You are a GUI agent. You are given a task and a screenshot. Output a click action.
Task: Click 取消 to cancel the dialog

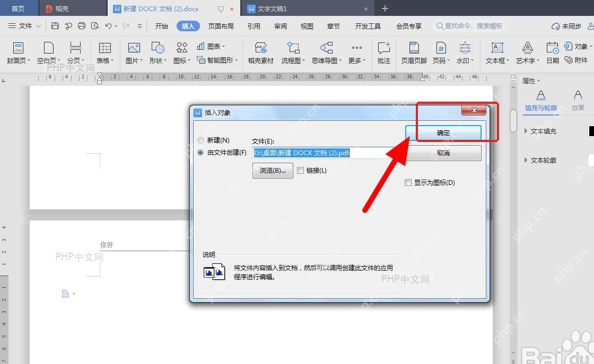coord(443,153)
